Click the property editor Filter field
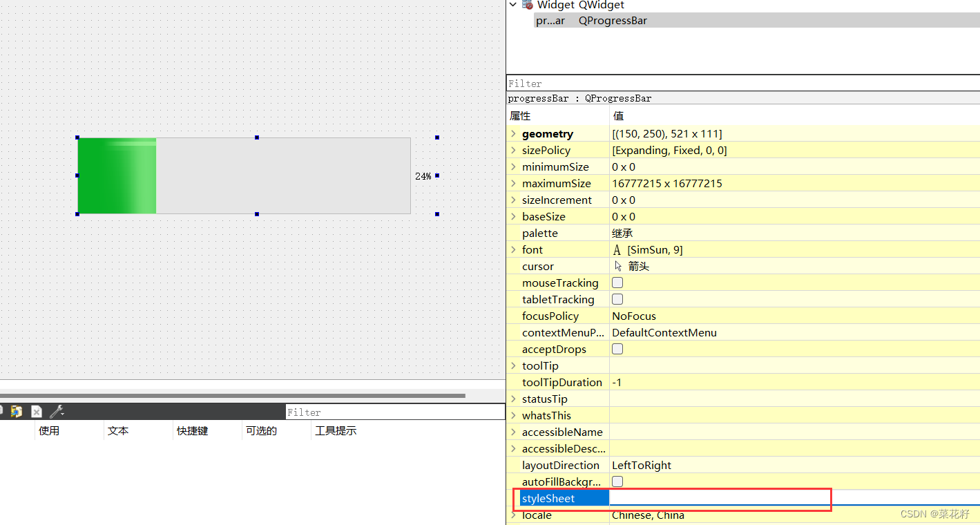 click(743, 84)
